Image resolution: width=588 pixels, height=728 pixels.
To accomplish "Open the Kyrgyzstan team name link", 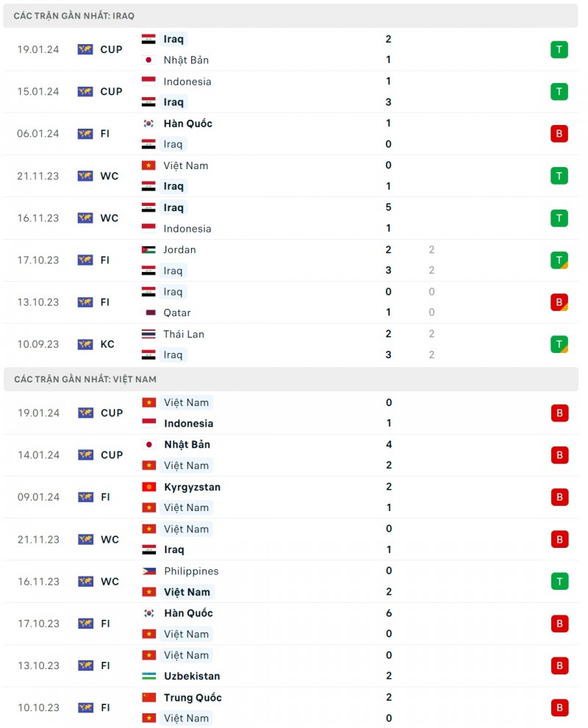I will (192, 487).
